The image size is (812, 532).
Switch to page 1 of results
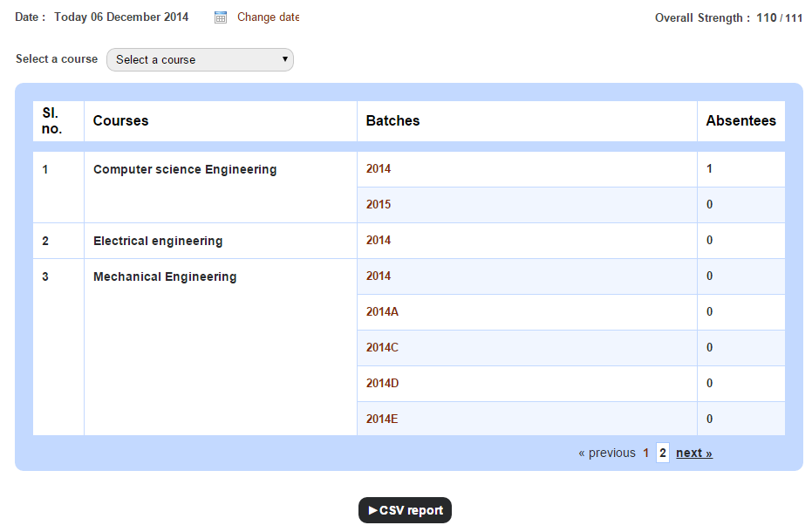pyautogui.click(x=645, y=453)
